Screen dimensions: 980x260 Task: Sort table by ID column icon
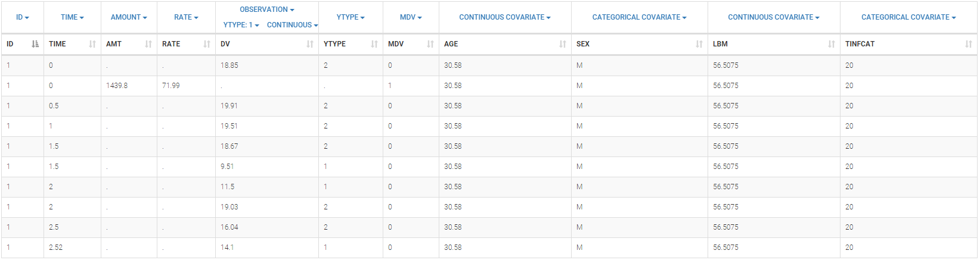click(35, 44)
